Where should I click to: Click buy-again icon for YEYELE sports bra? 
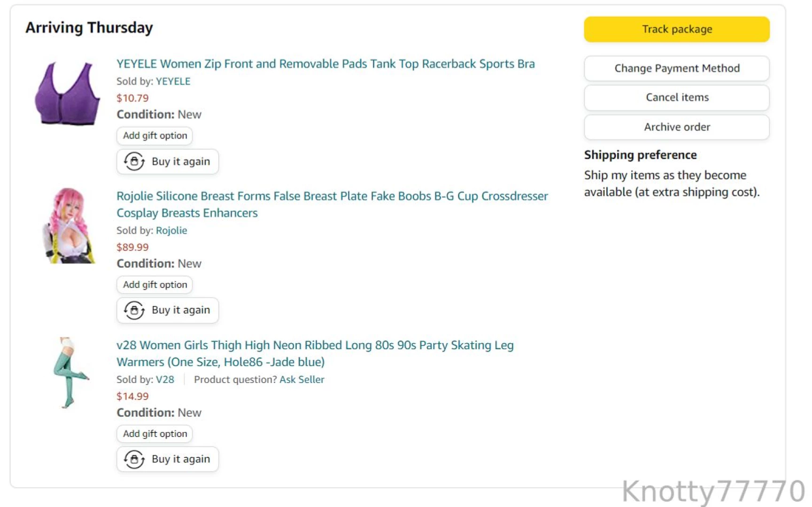pos(134,161)
